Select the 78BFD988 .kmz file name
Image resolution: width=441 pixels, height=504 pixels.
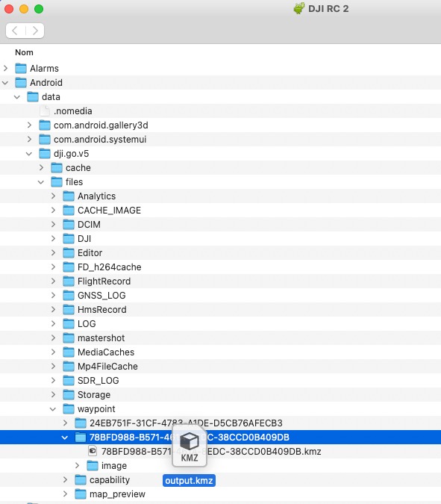(x=211, y=451)
